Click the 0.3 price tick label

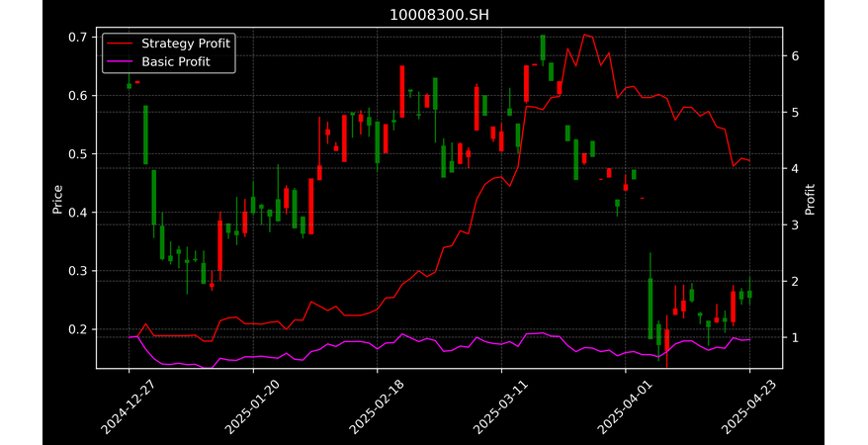pyautogui.click(x=79, y=271)
